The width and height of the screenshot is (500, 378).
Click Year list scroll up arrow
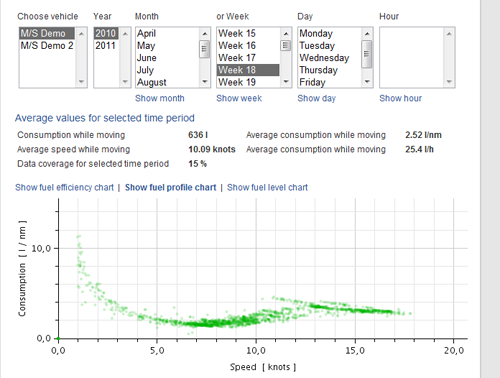125,34
